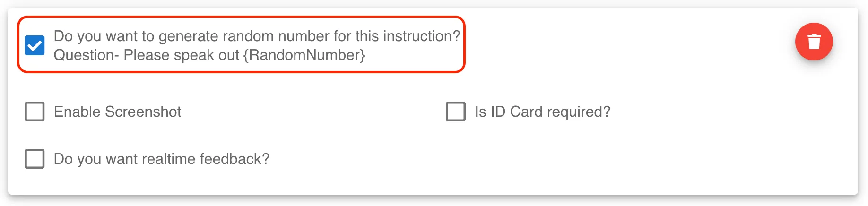
Task: Delete this instruction with the red trash button
Action: tap(814, 42)
